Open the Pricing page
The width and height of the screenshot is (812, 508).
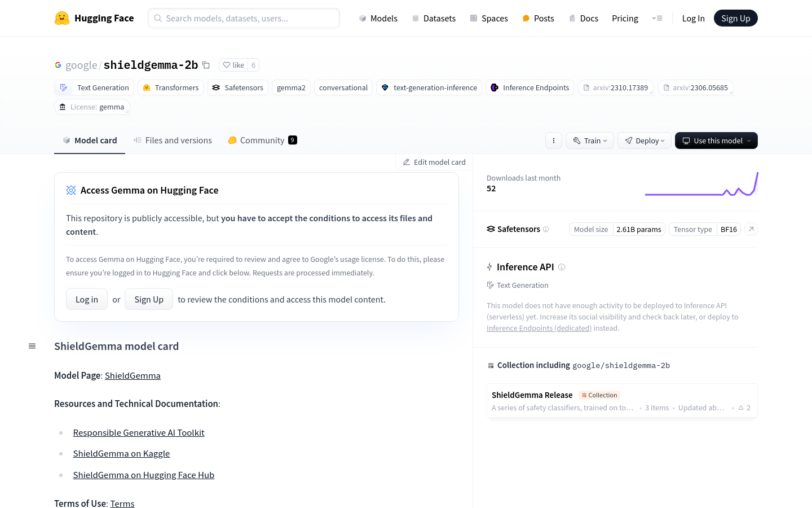625,18
